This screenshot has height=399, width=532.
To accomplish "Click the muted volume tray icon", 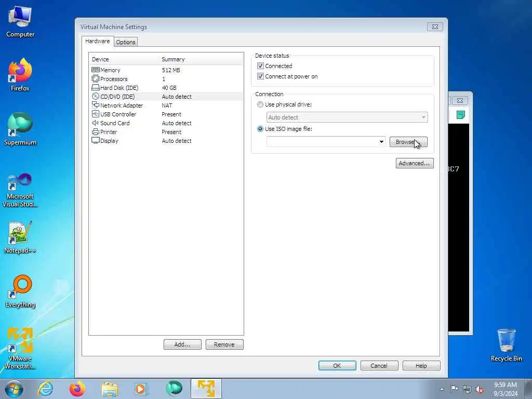I will point(480,389).
